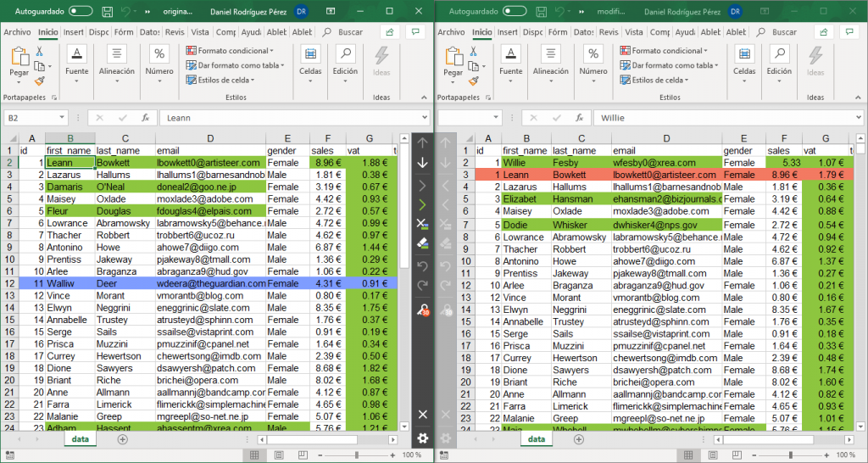This screenshot has height=463, width=868.
Task: Click Copy icon in original window
Action: coord(39,66)
